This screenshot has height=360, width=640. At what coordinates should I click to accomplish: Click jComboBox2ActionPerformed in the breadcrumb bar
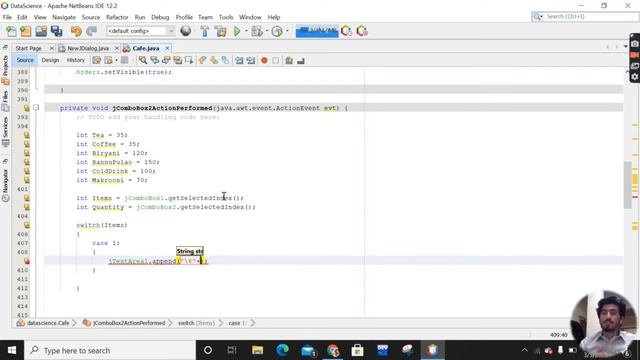click(x=129, y=323)
